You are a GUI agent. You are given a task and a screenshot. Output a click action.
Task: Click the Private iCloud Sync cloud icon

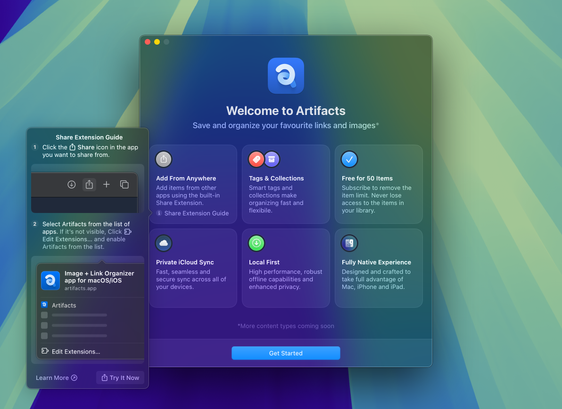[x=163, y=243]
